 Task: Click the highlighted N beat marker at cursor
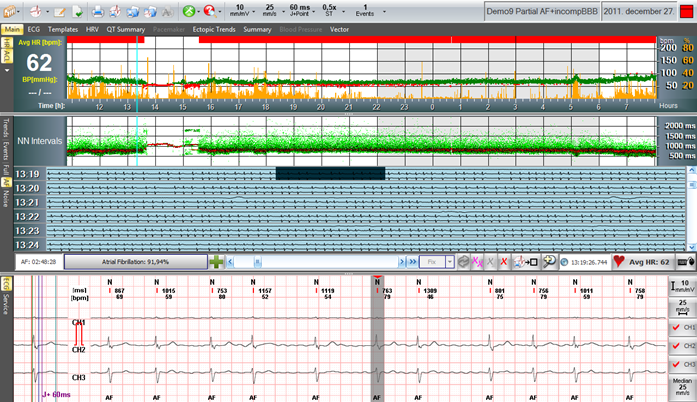377,282
